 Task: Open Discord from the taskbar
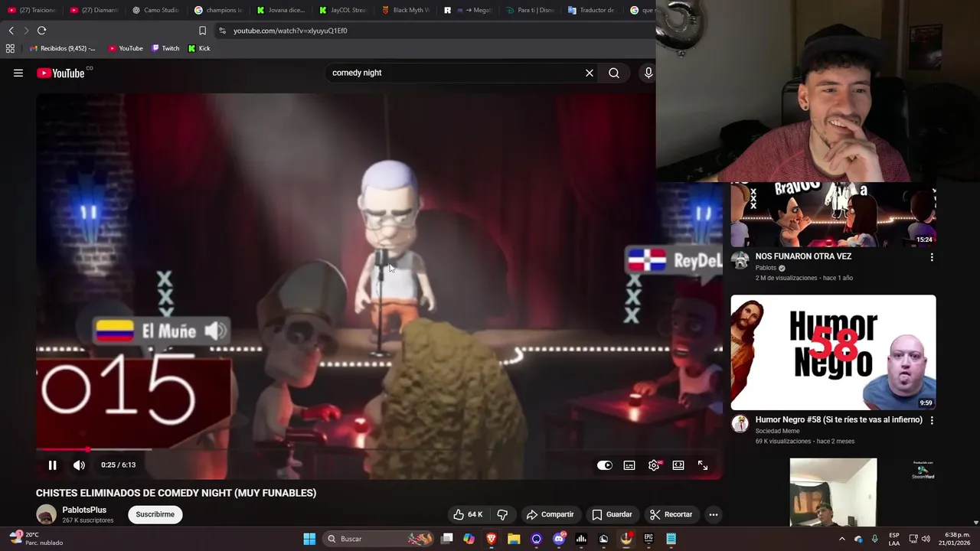pos(559,539)
